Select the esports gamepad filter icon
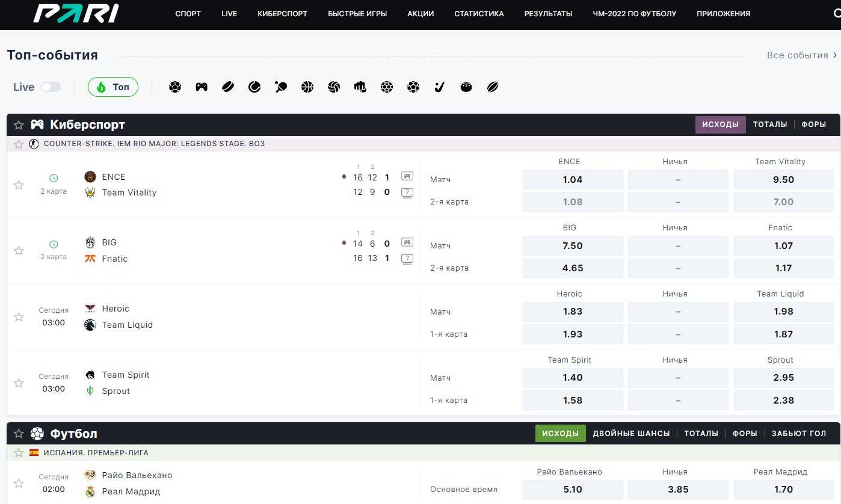 click(x=202, y=87)
